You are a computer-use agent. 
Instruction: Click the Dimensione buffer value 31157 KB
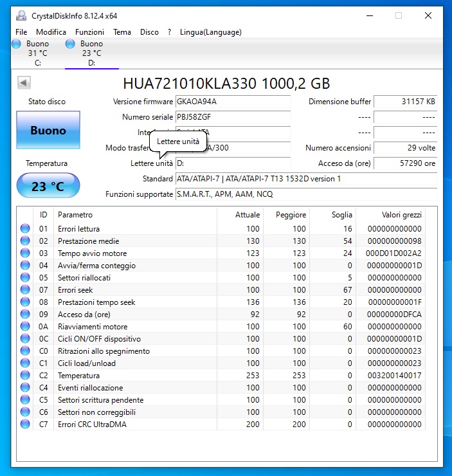coord(406,102)
